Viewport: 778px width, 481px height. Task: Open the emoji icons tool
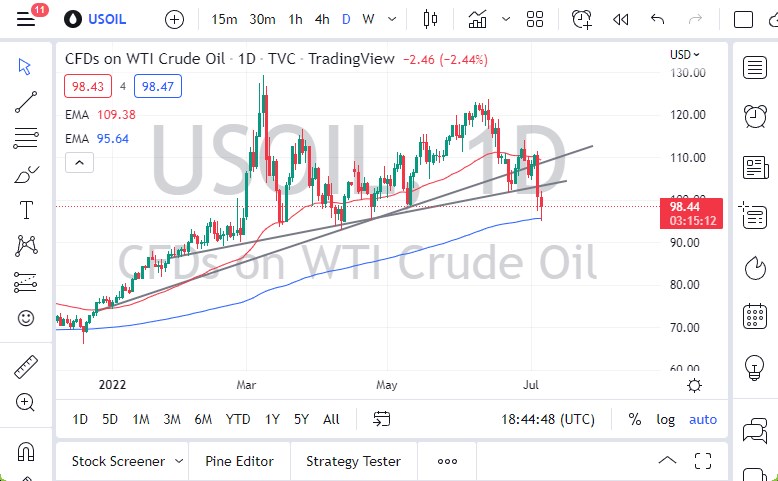(26, 319)
